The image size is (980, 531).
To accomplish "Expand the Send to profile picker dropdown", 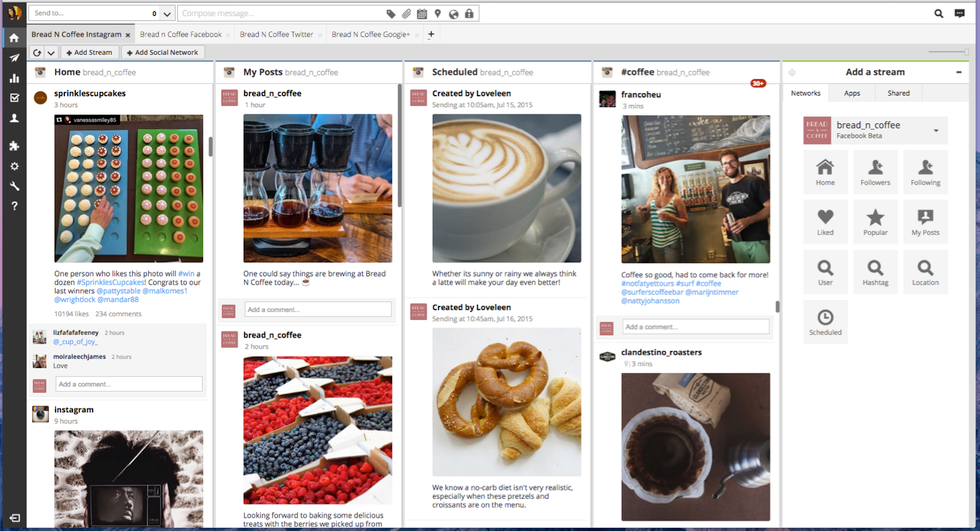I will pos(167,14).
